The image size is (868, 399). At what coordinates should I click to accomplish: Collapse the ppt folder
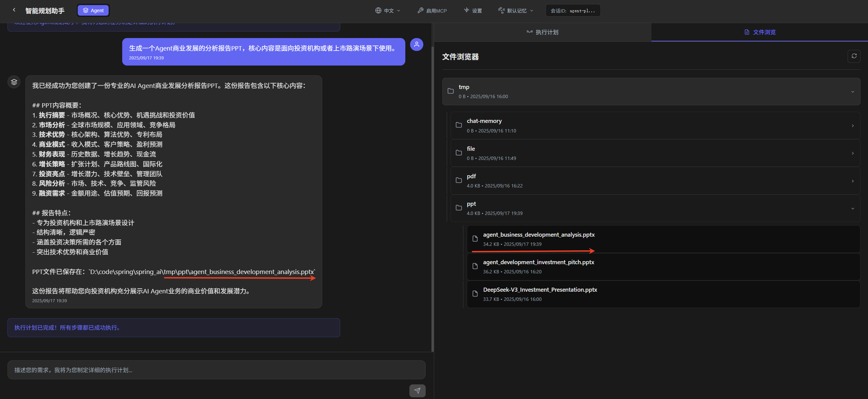[x=852, y=208]
